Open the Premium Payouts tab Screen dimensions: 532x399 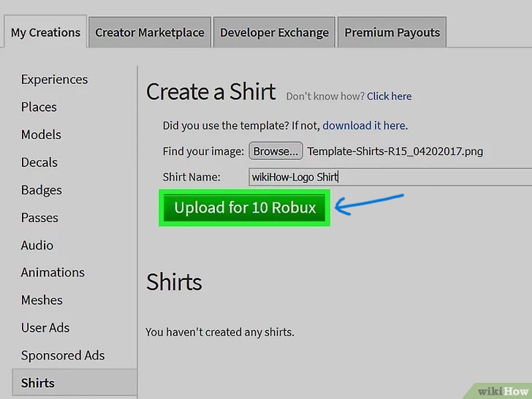click(392, 32)
